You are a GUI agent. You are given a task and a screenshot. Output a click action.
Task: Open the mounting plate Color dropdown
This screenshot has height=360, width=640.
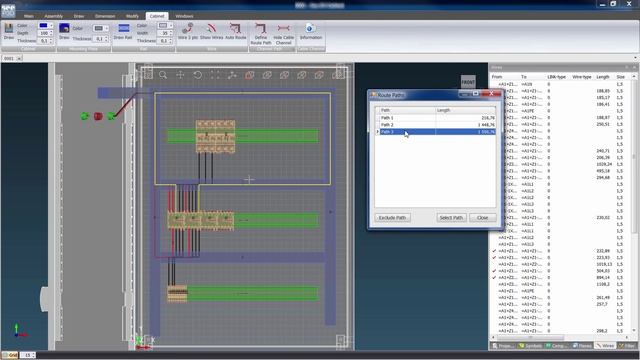point(107,29)
